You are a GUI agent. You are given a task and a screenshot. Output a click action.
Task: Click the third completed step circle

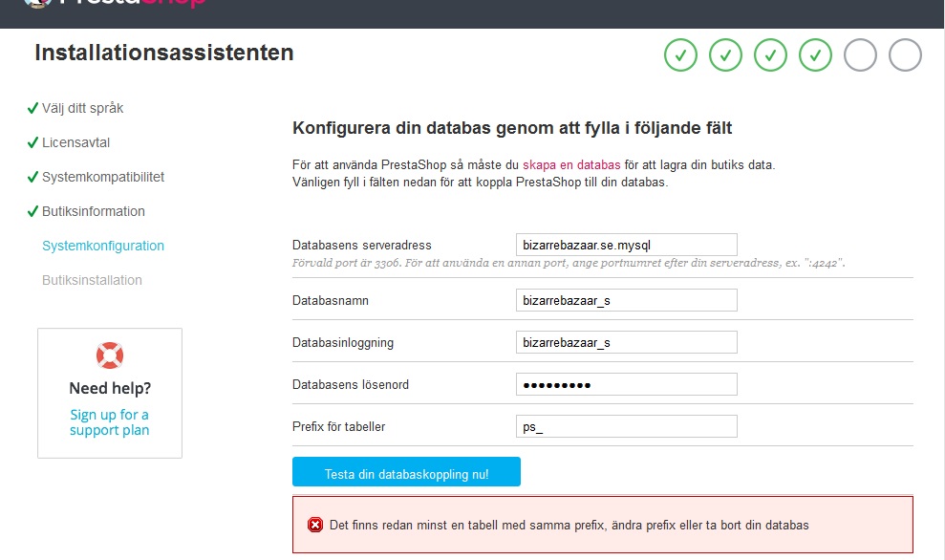tap(770, 54)
